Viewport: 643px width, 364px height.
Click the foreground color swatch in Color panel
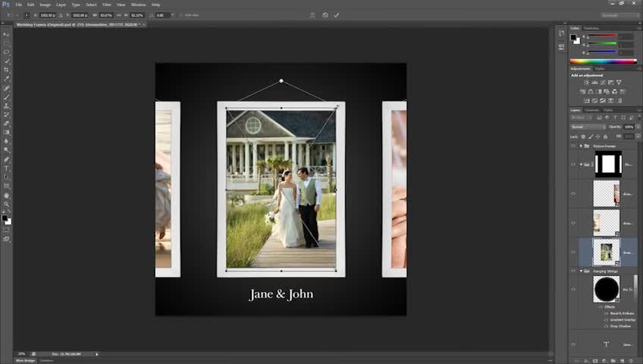point(573,37)
